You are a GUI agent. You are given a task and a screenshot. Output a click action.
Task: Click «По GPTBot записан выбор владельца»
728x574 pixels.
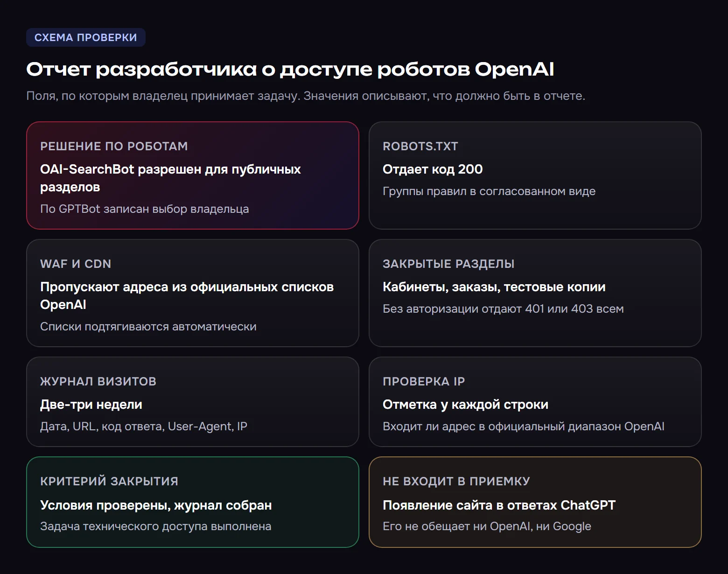[x=144, y=209]
